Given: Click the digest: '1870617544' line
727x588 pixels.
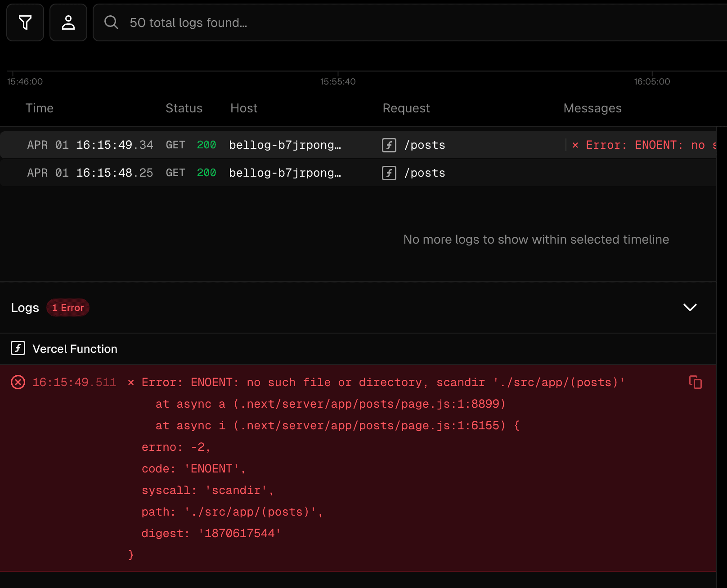Looking at the screenshot, I should coord(211,534).
